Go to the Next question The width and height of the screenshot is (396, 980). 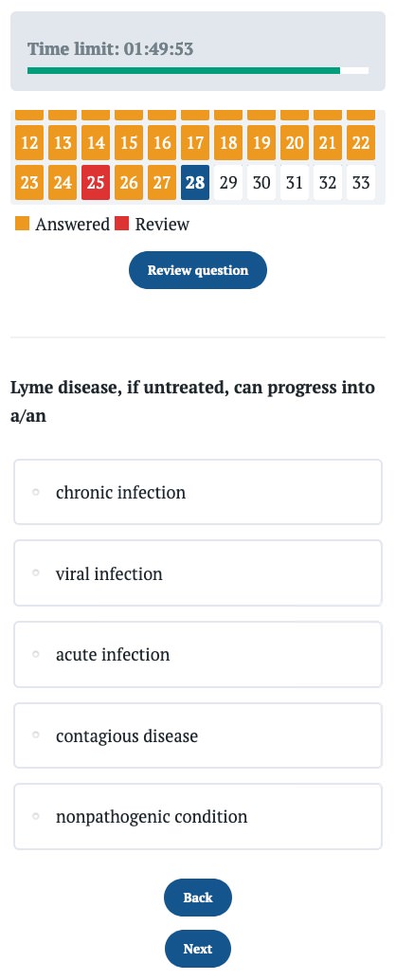(198, 949)
